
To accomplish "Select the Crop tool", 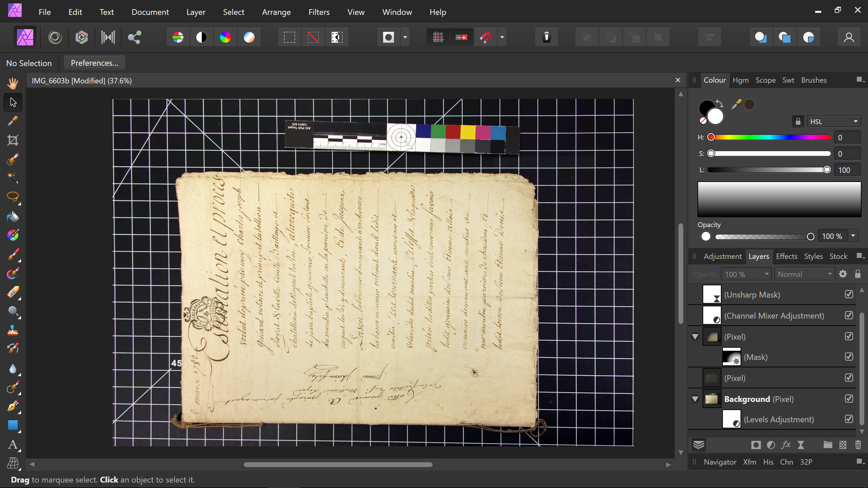I will coord(13,140).
